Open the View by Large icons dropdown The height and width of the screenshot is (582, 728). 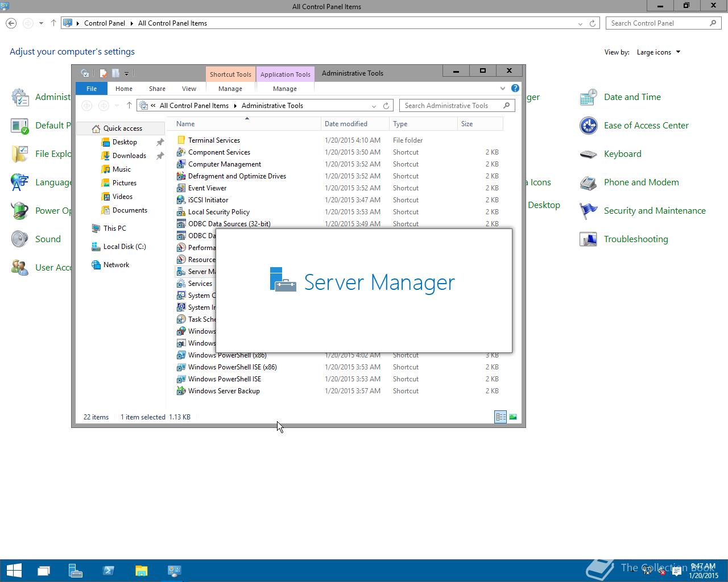(659, 52)
